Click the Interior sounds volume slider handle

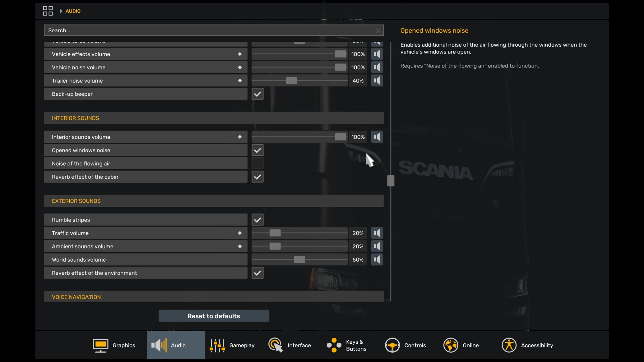[341, 137]
